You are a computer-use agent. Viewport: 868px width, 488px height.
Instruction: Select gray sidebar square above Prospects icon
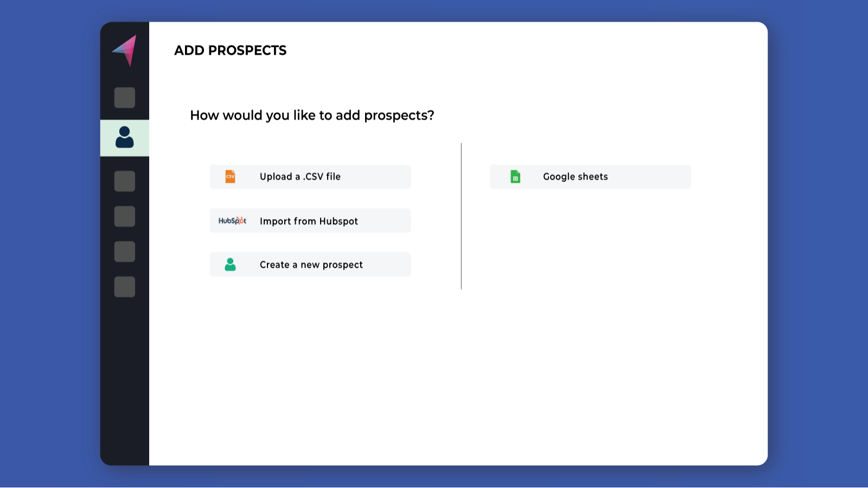tap(125, 98)
